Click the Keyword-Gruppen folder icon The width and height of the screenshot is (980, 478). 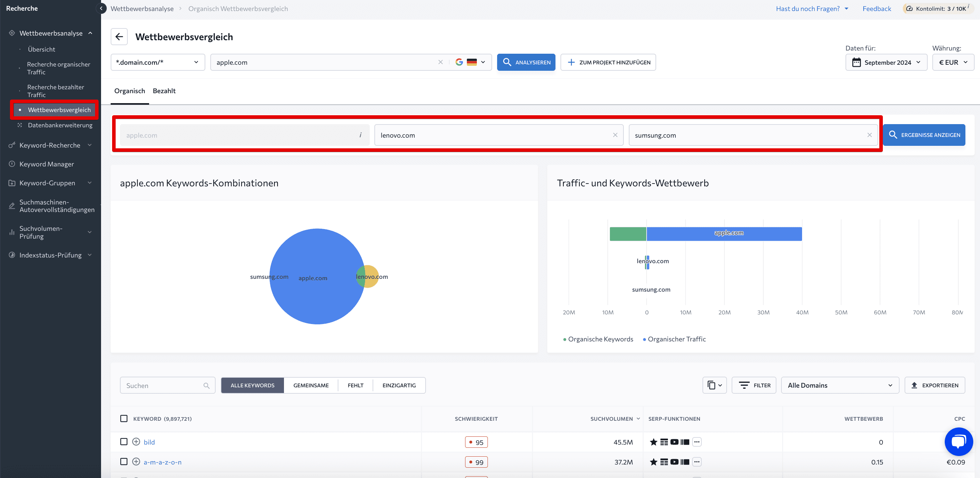click(12, 183)
